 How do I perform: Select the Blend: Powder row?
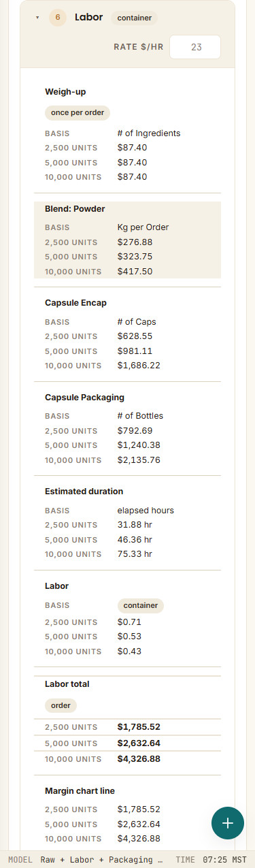pos(127,240)
